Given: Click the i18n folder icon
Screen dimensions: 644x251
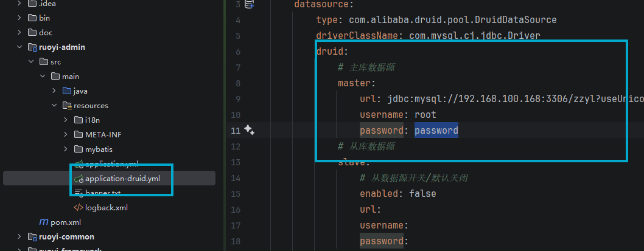Looking at the screenshot, I should tap(79, 120).
